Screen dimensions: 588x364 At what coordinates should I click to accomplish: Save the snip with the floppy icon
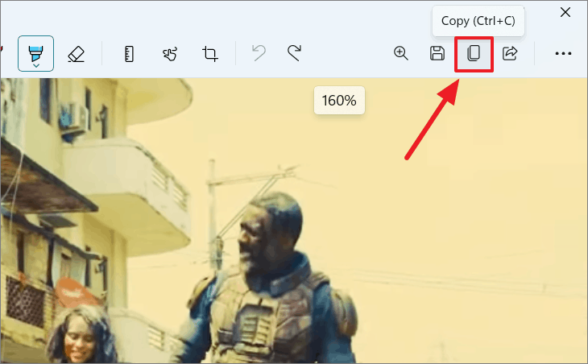(437, 53)
